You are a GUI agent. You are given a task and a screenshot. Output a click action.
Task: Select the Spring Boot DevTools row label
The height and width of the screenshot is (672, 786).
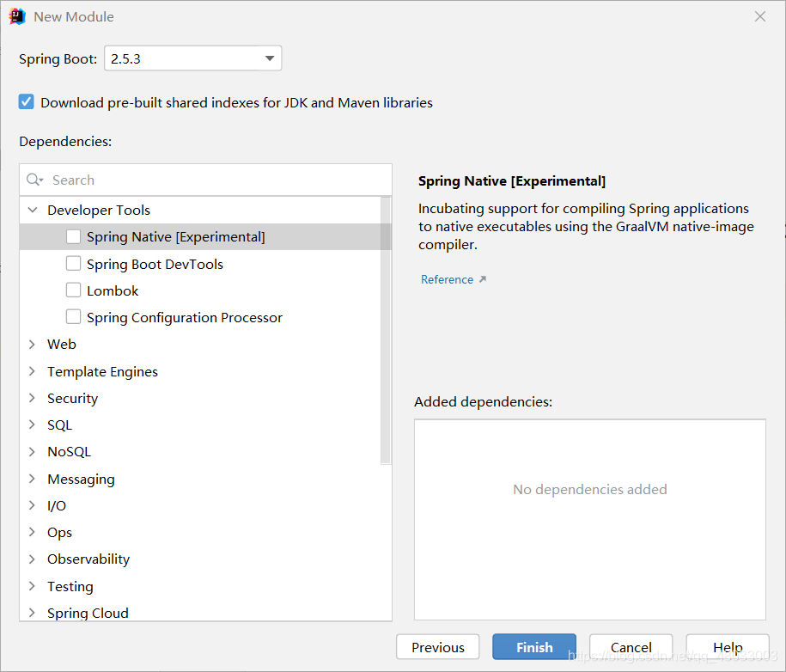point(155,264)
